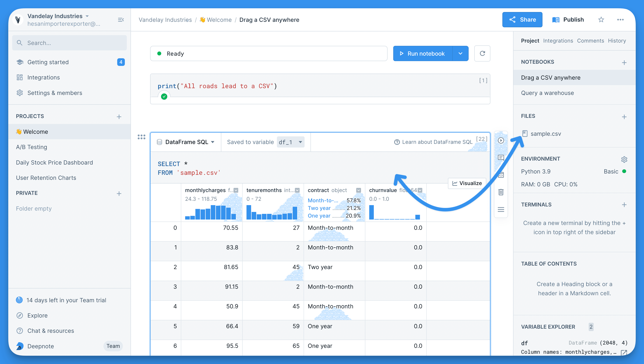
Task: Click the History tab in right panel
Action: click(x=617, y=41)
